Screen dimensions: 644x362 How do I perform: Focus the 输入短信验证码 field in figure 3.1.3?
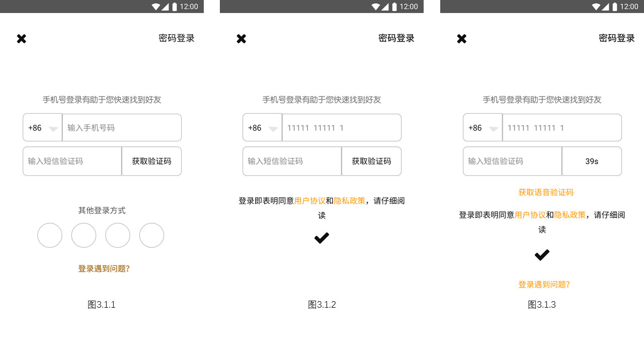pos(513,161)
